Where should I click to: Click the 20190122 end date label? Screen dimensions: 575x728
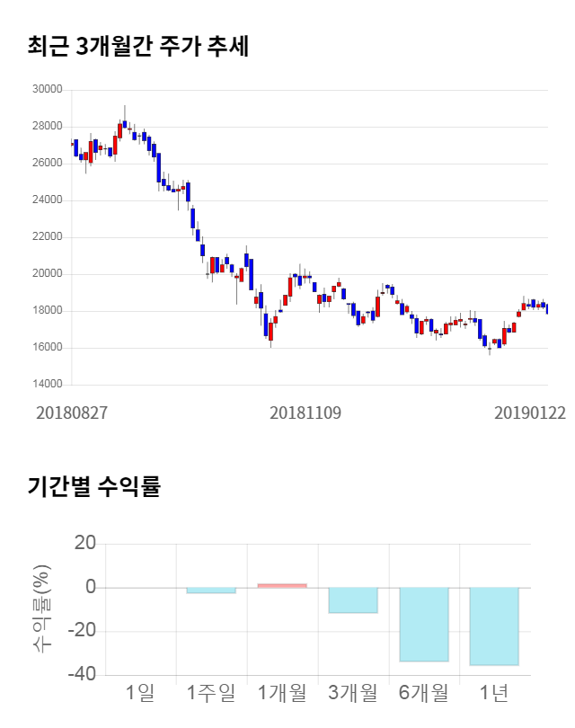click(530, 413)
